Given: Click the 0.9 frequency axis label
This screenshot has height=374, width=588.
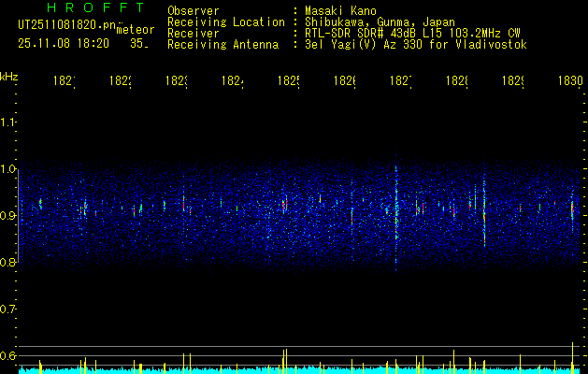Looking at the screenshot, I should [x=7, y=216].
